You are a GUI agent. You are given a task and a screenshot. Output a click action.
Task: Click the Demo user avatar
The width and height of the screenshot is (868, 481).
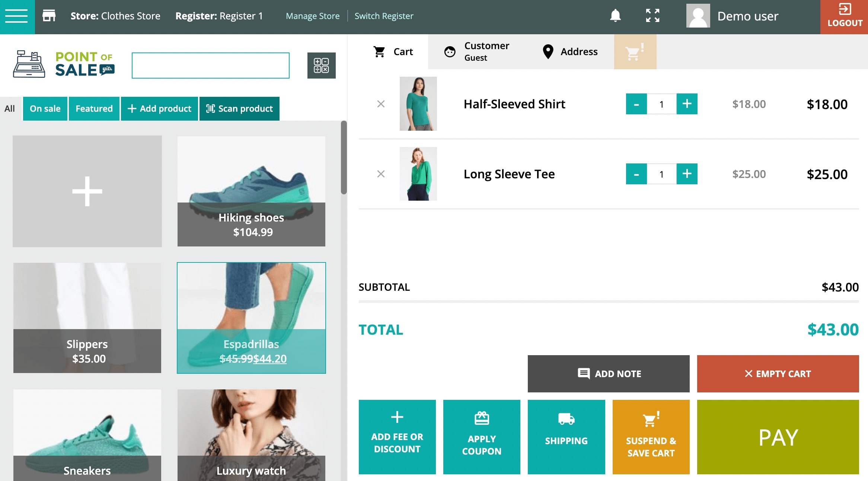click(698, 16)
